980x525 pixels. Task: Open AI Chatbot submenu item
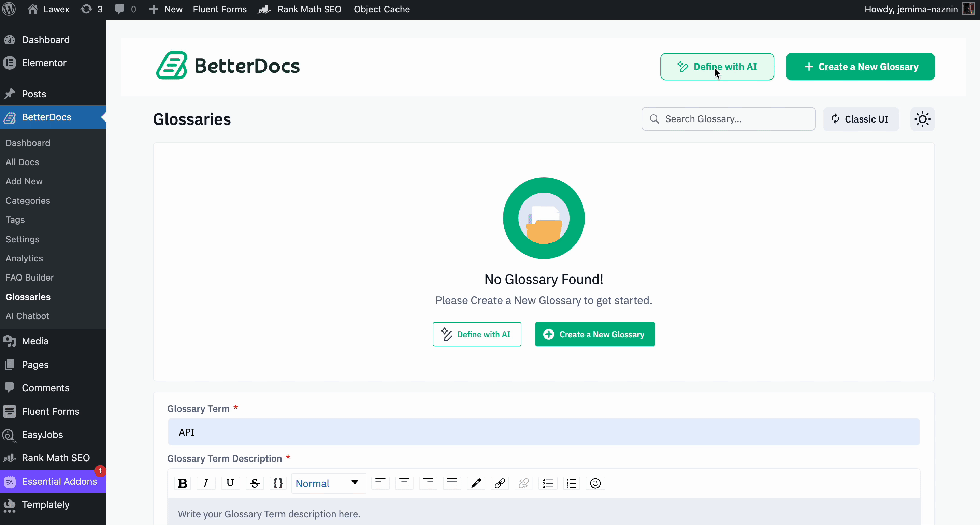(27, 316)
